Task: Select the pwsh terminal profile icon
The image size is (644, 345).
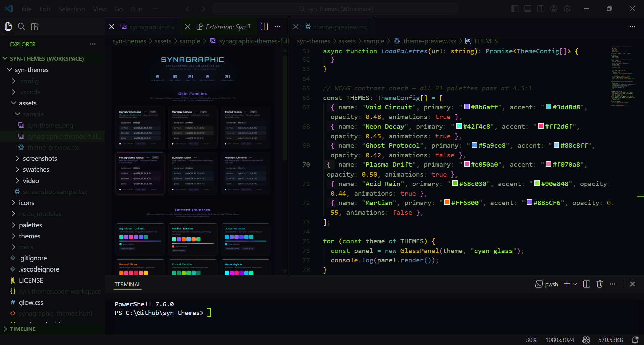Action: 539,284
